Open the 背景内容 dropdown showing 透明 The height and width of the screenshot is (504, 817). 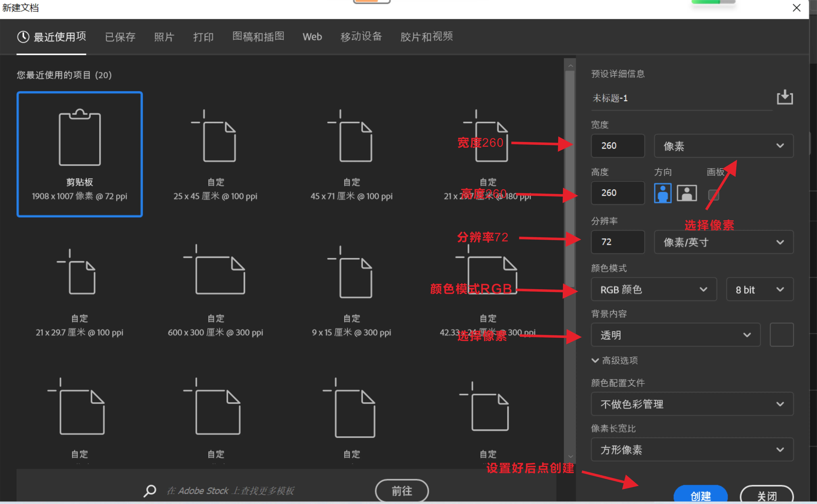tap(675, 335)
